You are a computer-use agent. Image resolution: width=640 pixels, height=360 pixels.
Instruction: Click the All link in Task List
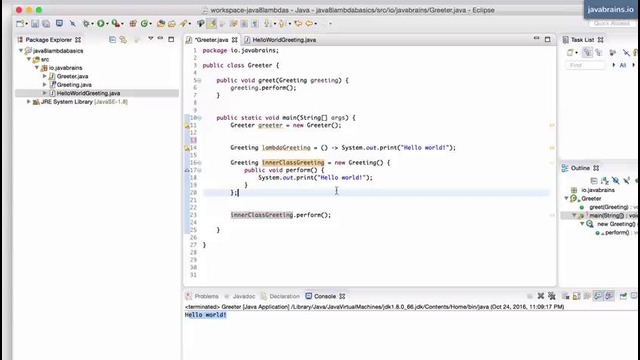[622, 65]
